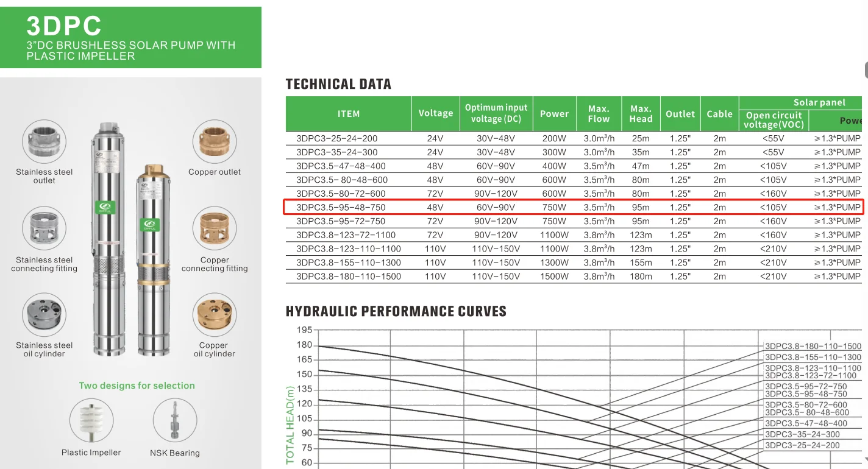Viewport: 868px width, 469px height.
Task: Click the 3DPC3.8-123-72-1100 curve legend label
Action: point(811,376)
